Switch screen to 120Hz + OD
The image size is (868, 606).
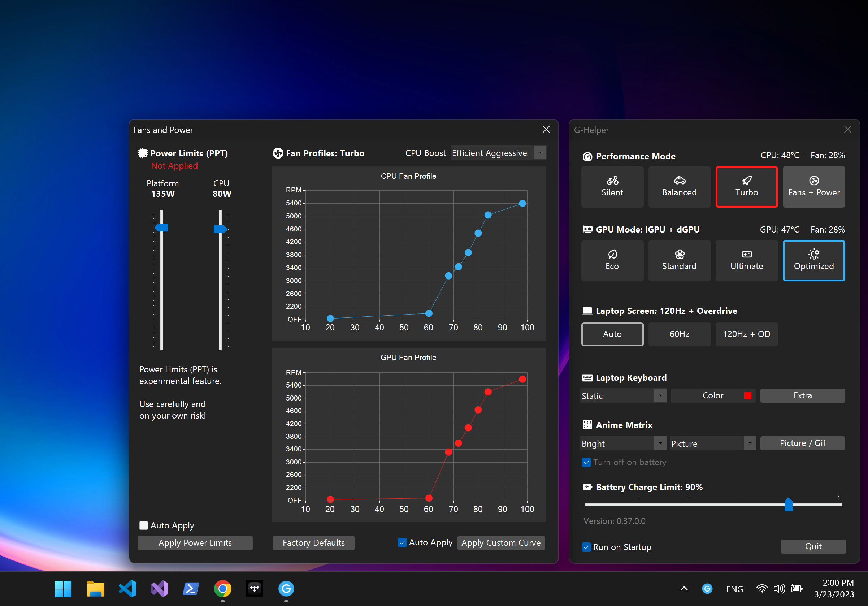pos(746,334)
